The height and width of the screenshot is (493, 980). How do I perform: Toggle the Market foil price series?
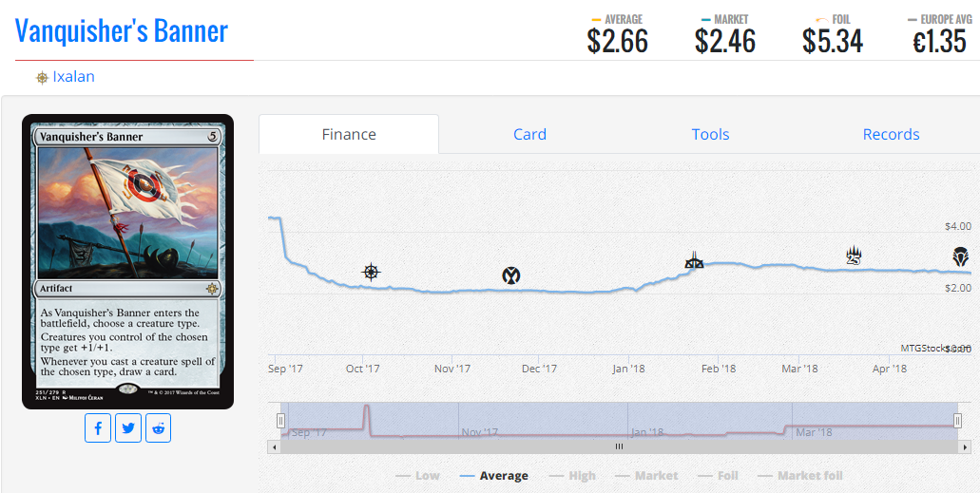click(x=800, y=476)
